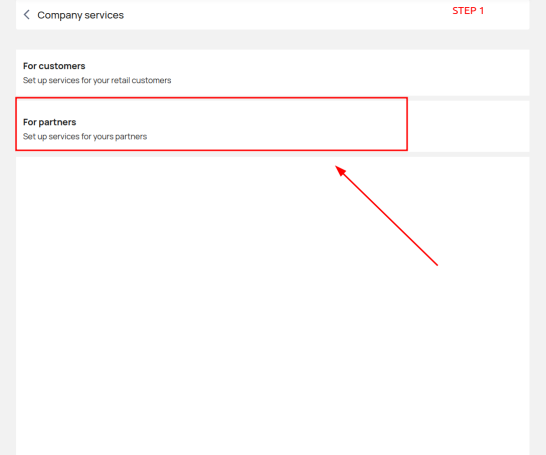The height and width of the screenshot is (455, 546).
Task: Open the For customers section
Action: (273, 72)
